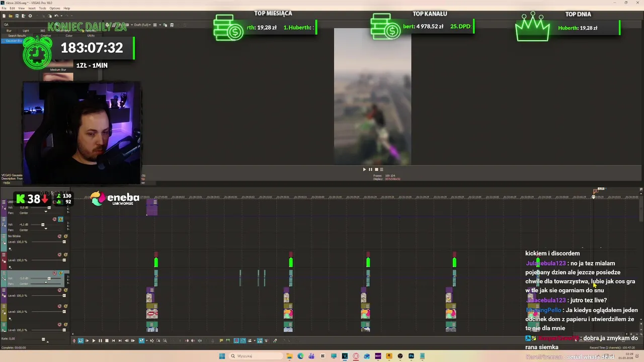This screenshot has height=362, width=644.
Task: Toggle Loop Playback in the transport bar
Action: (x=80, y=341)
